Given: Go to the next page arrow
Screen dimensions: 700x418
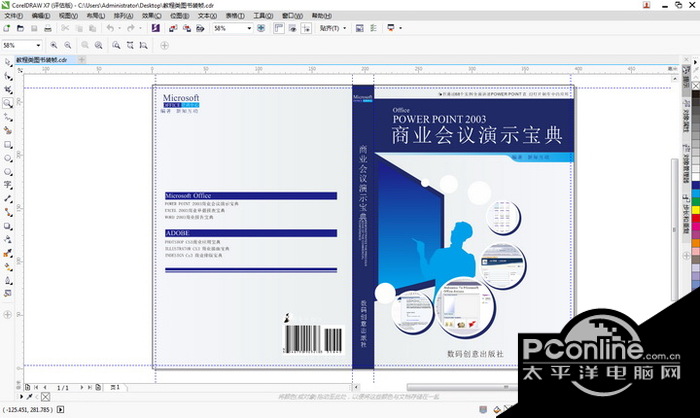Looking at the screenshot, I should [81, 387].
